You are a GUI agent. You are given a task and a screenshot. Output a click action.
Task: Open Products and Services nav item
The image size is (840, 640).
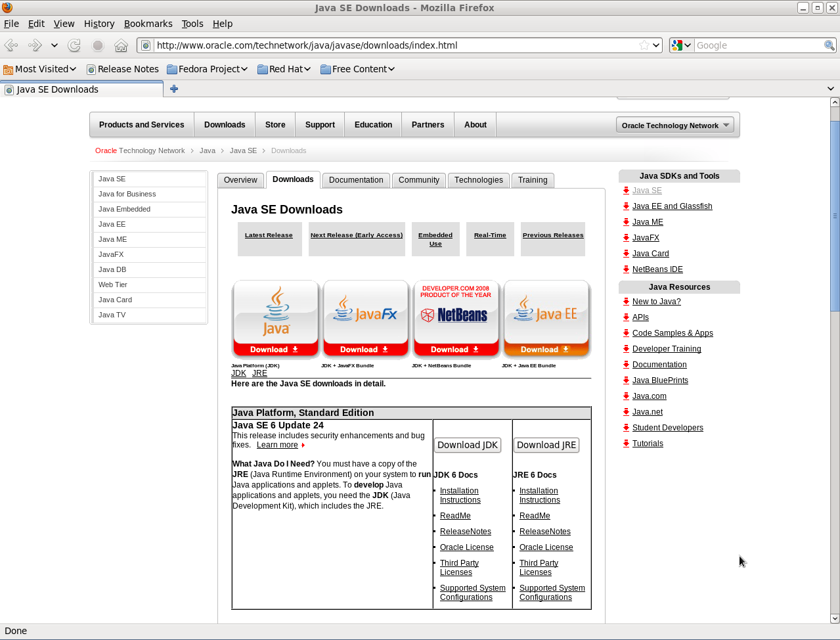pos(142,125)
